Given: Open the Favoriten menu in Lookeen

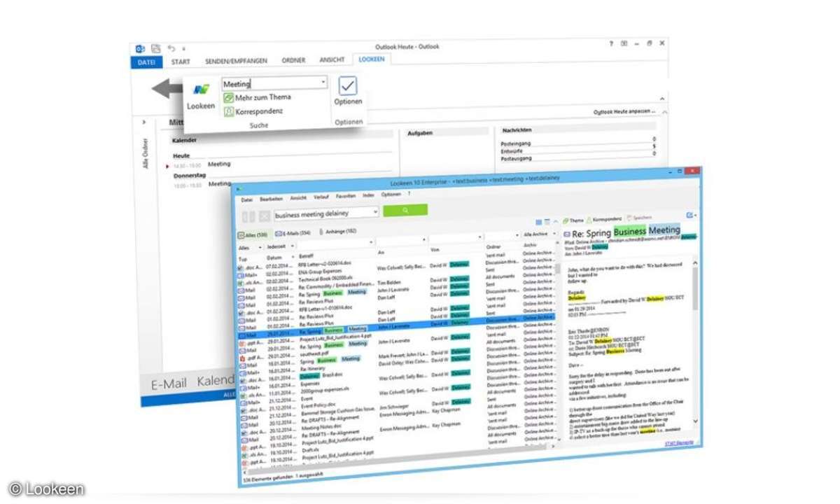Looking at the screenshot, I should [345, 196].
